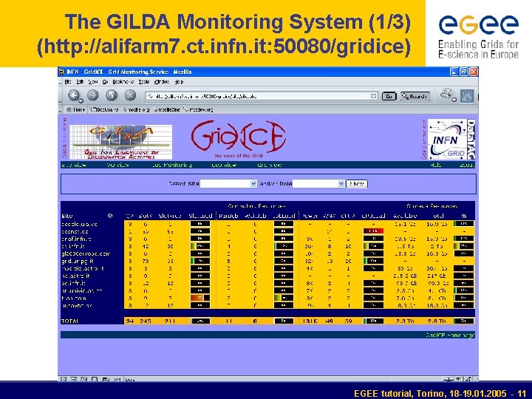
Task: Switch to the Site view tab
Action: pyautogui.click(x=74, y=166)
